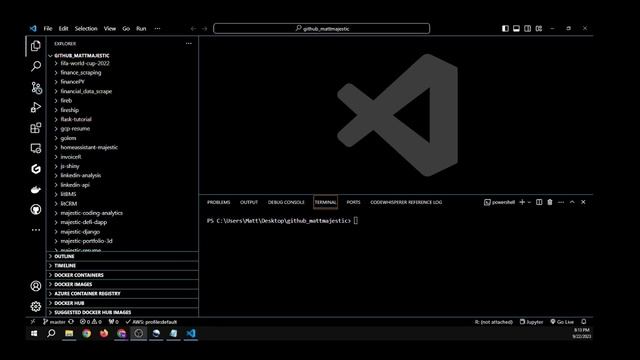The height and width of the screenshot is (360, 640).
Task: Expand the TIMELINE section
Action: [122, 266]
